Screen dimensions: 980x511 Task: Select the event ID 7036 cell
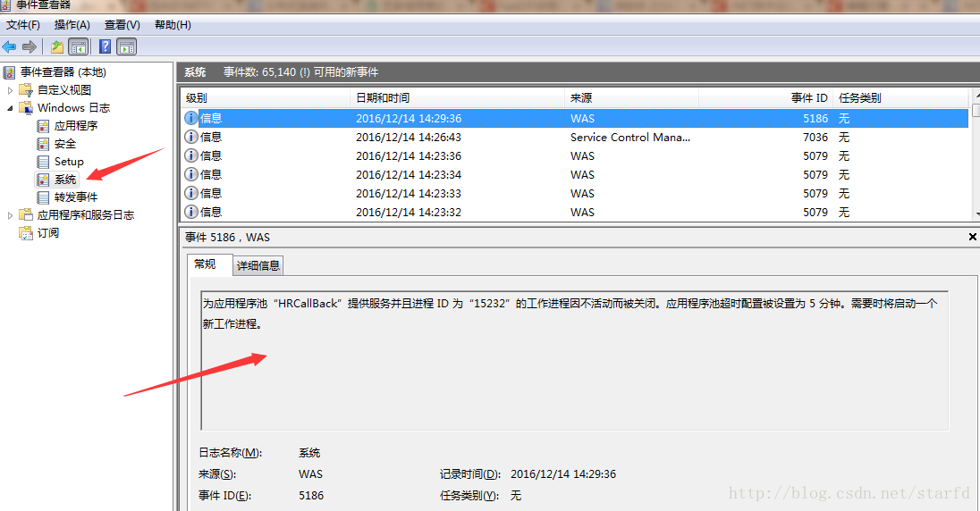pos(815,137)
